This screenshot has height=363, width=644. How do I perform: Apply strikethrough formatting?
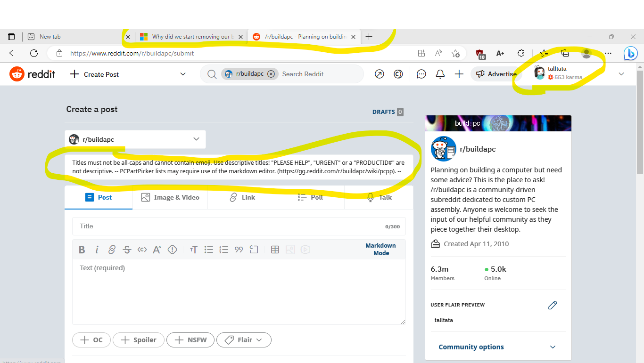pos(127,249)
